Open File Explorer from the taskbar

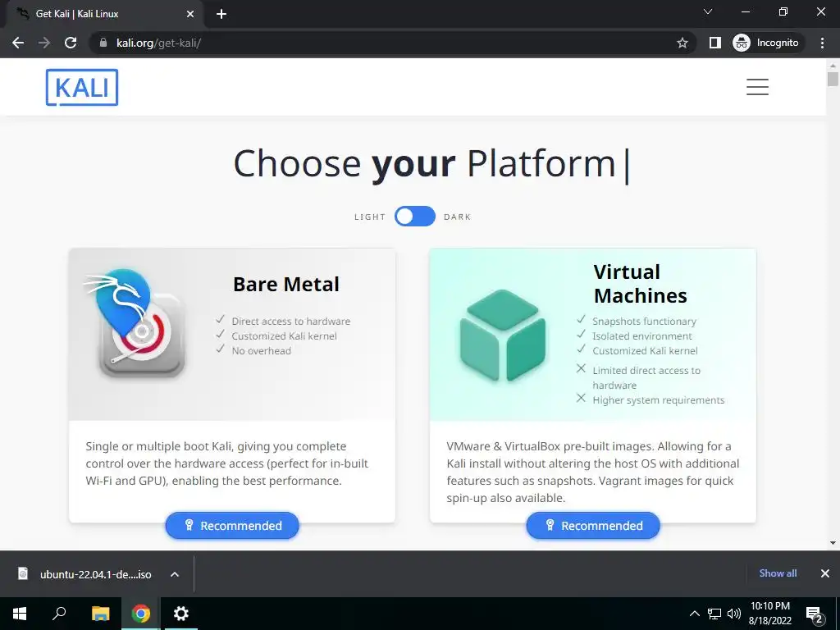coord(100,614)
